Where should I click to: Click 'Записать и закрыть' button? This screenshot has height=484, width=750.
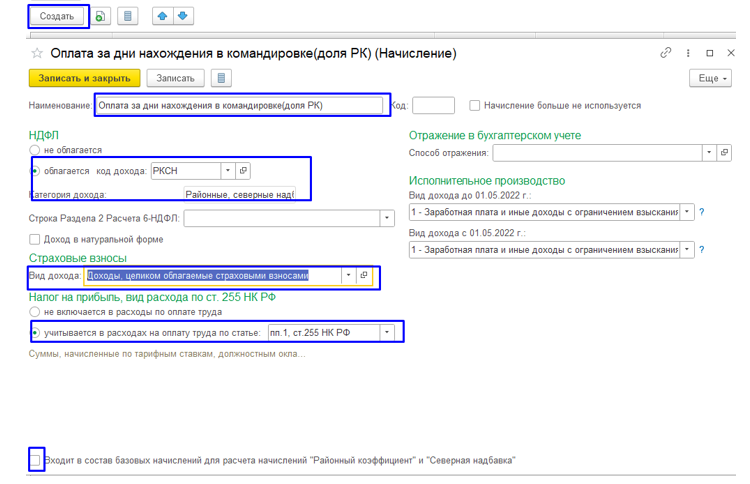click(x=84, y=78)
